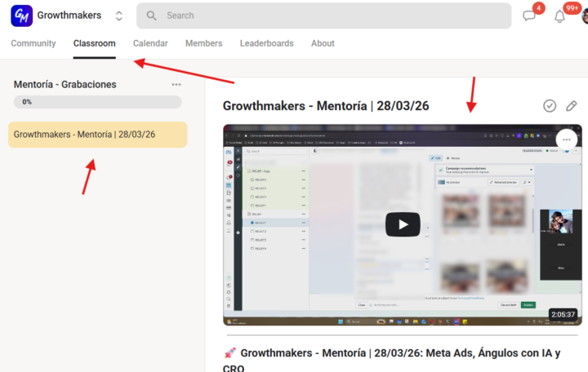Image resolution: width=588 pixels, height=372 pixels.
Task: Click the Meta Ads, Ángulos con IA y CRO heading
Action: tap(391, 360)
